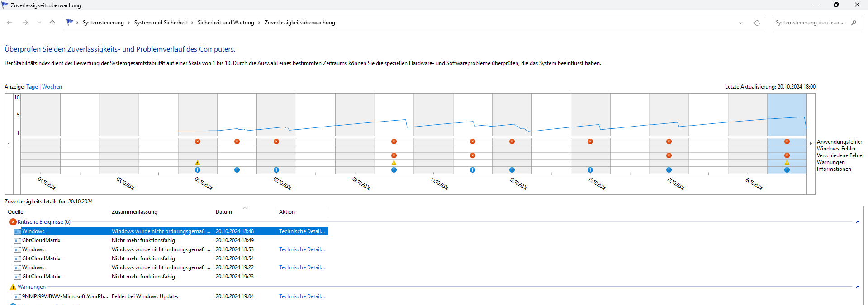Sort by the Zusammenfassung column header
Viewport: 868px width, 305px height.
[161, 212]
